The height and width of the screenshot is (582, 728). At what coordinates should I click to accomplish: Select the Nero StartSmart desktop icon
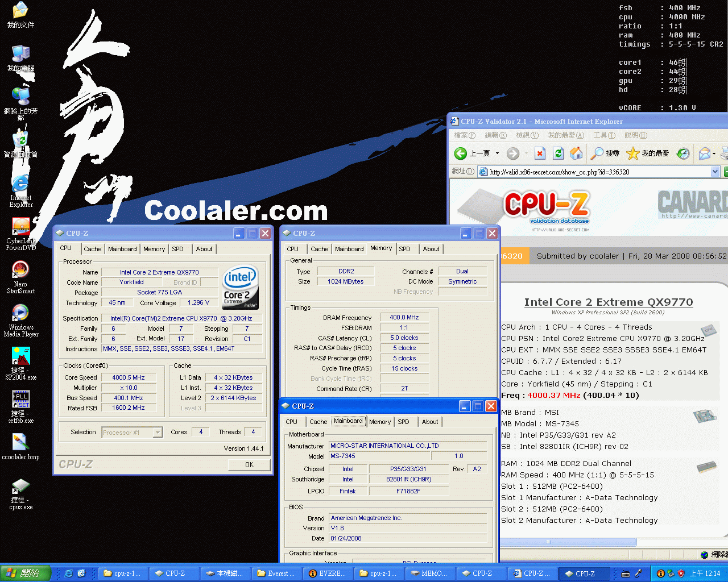[20, 277]
